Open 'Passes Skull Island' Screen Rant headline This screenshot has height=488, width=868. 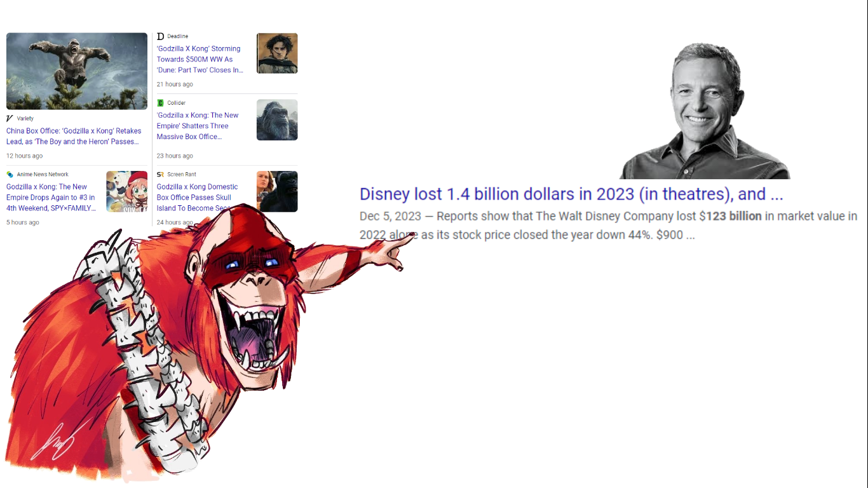(198, 197)
